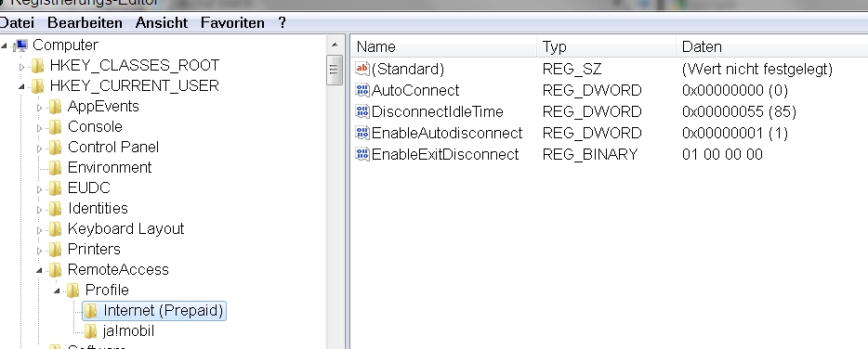Screen dimensions: 868x349
Task: Click the AutoConnect DWORD value icon
Action: (362, 90)
